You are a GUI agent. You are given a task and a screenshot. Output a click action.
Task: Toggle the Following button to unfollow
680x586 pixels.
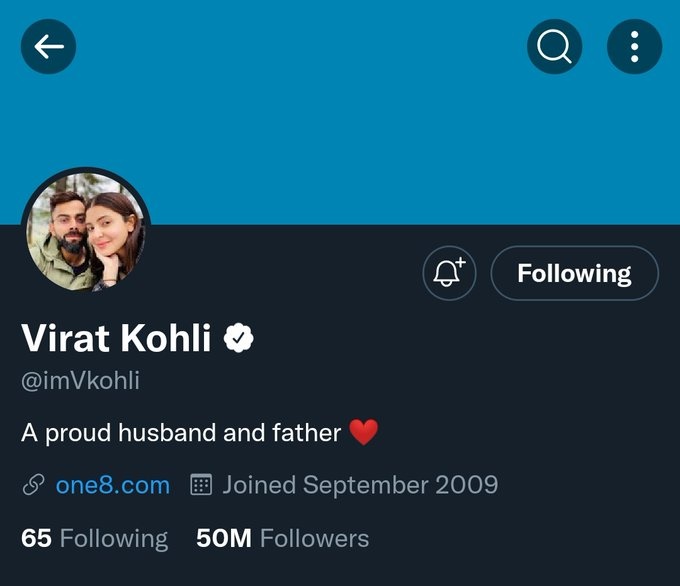click(574, 273)
